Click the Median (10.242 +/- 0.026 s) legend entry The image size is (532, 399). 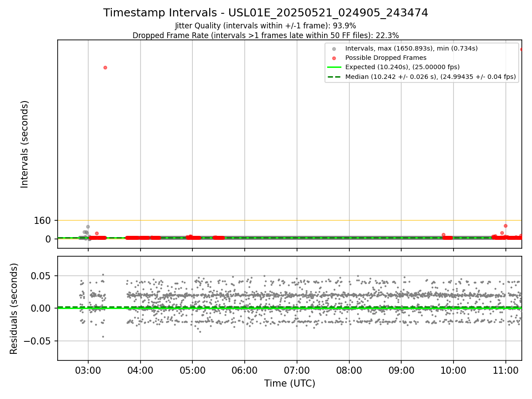click(x=430, y=77)
